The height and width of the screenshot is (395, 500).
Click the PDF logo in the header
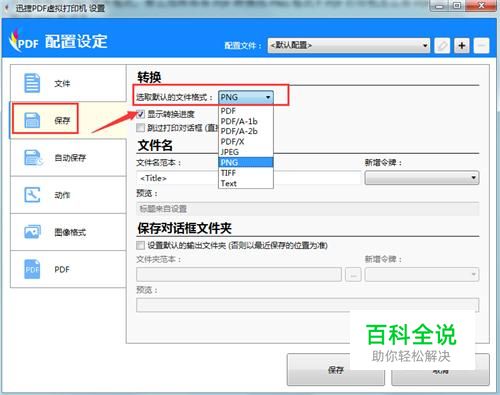click(x=23, y=41)
